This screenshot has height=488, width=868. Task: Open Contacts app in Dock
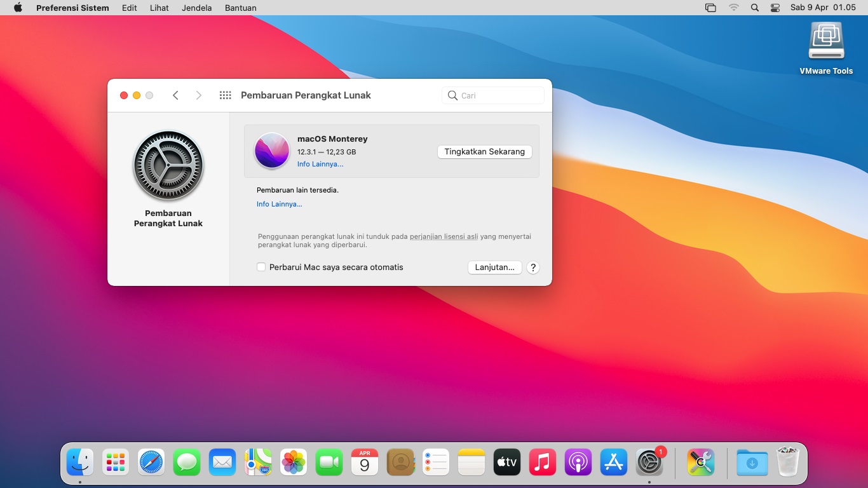tap(400, 462)
